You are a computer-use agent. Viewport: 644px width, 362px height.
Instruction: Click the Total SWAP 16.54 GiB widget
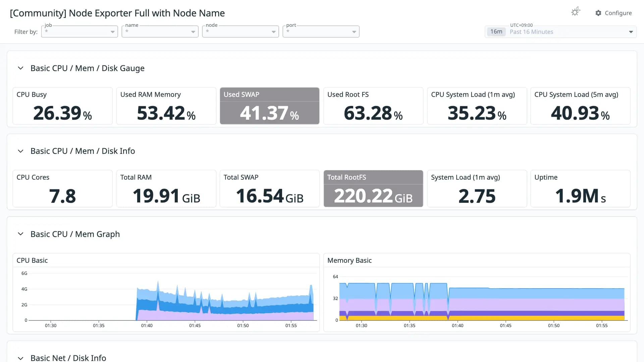(x=269, y=189)
